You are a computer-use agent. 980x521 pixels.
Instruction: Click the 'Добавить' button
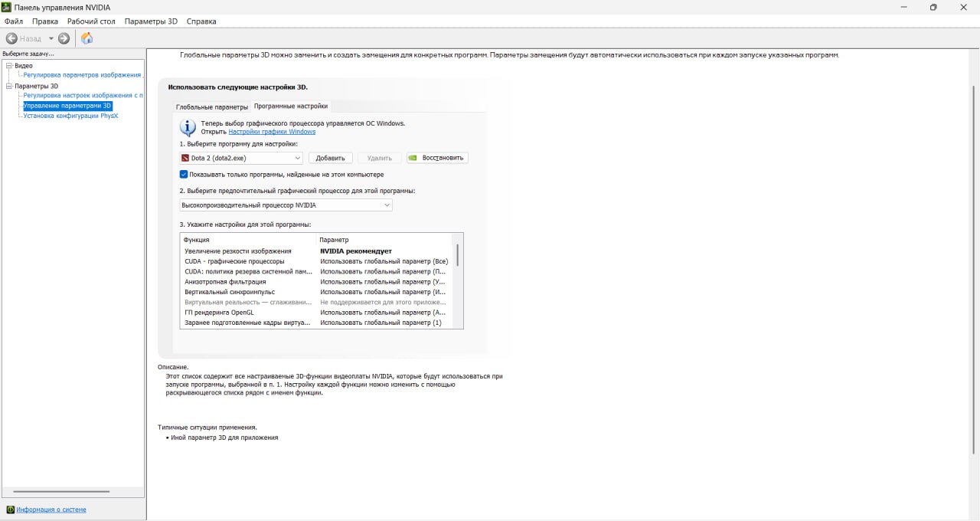coord(330,158)
